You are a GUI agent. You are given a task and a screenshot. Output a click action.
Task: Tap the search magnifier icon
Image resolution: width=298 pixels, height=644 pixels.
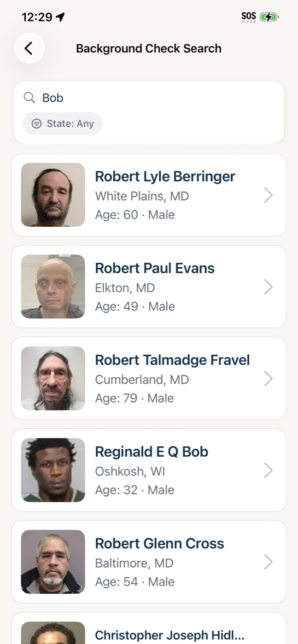[x=29, y=98]
